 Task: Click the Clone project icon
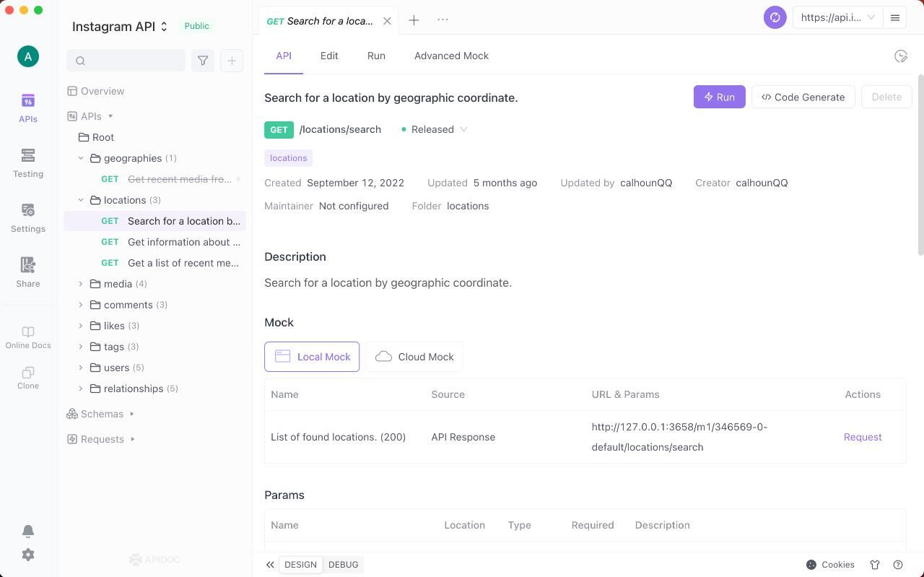[28, 378]
